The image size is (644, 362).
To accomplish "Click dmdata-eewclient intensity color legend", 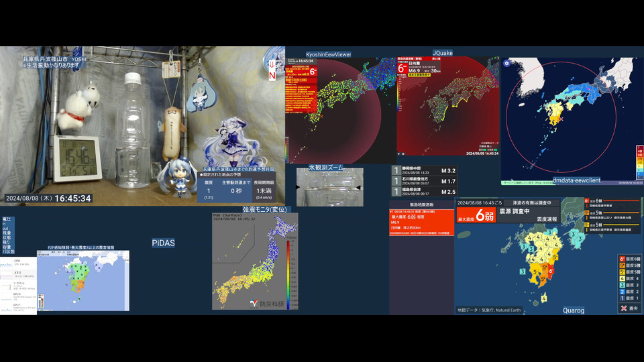I will click(639, 162).
